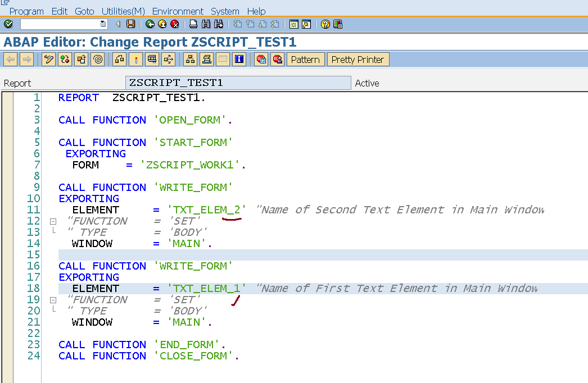Image resolution: width=588 pixels, height=383 pixels.
Task: Collapse the commented block on line 19
Action: click(x=52, y=299)
